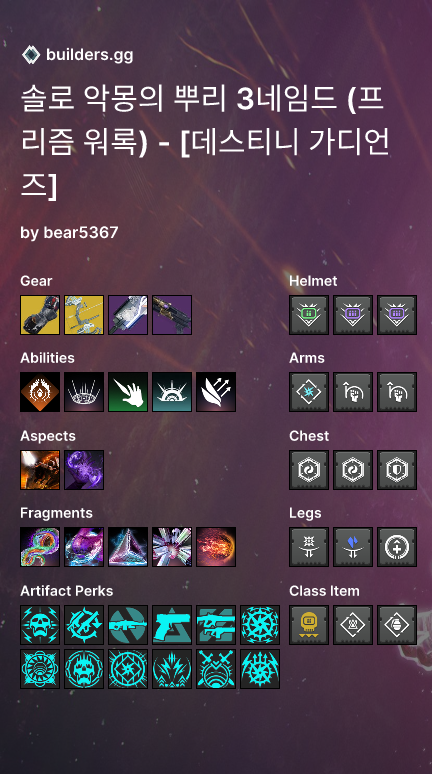Click the orange super ability icon
This screenshot has height=774, width=432.
pos(40,392)
